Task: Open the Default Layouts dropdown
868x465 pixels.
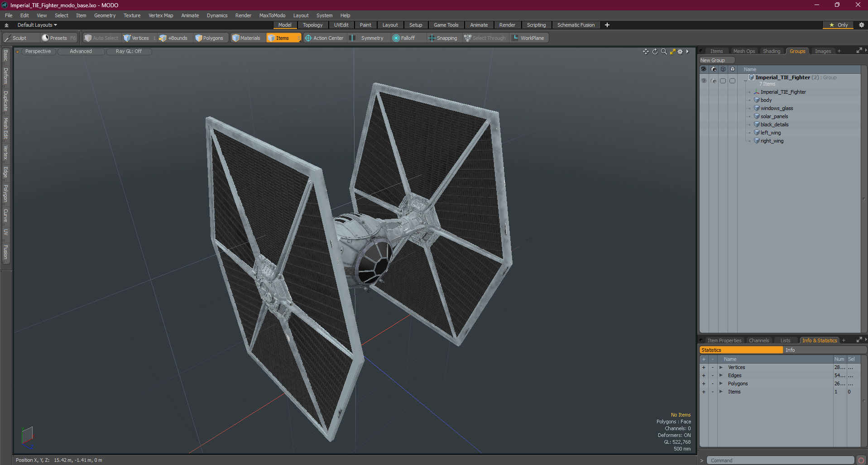Action: (x=37, y=25)
